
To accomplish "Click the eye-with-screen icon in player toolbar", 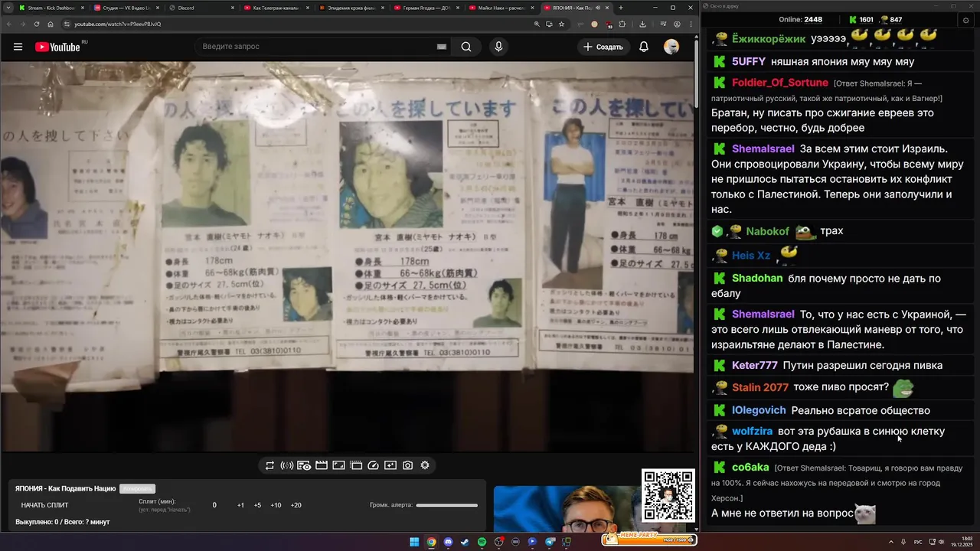I will 304,465.
